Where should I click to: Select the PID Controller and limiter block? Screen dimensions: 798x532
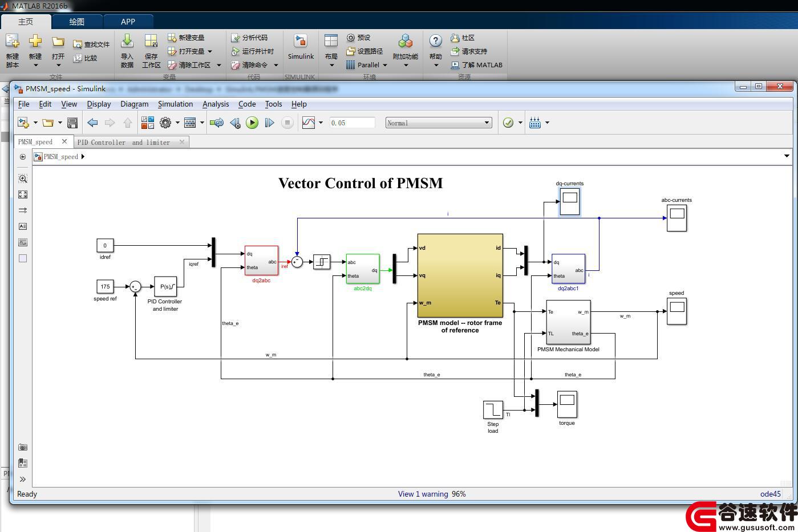pyautogui.click(x=165, y=287)
